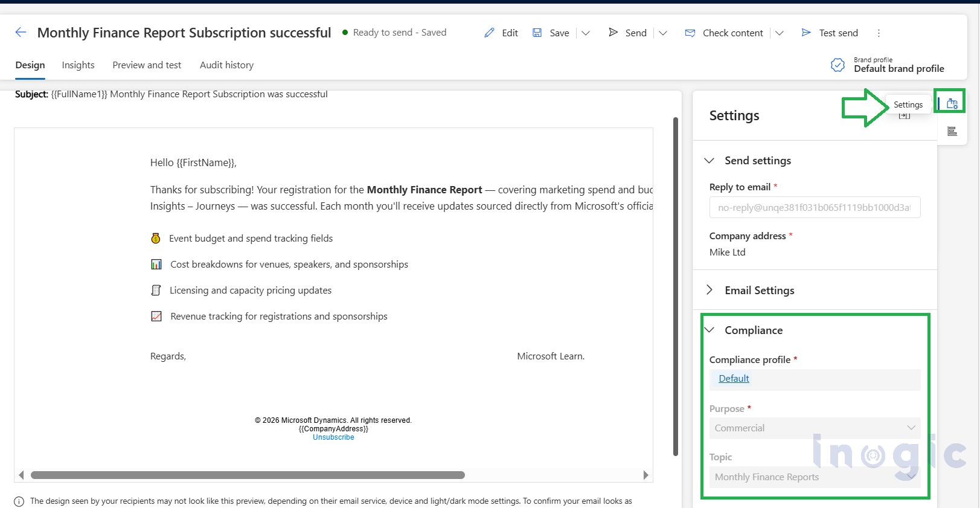Open the Purpose dropdown showing Commercial
The width and height of the screenshot is (980, 508).
815,428
